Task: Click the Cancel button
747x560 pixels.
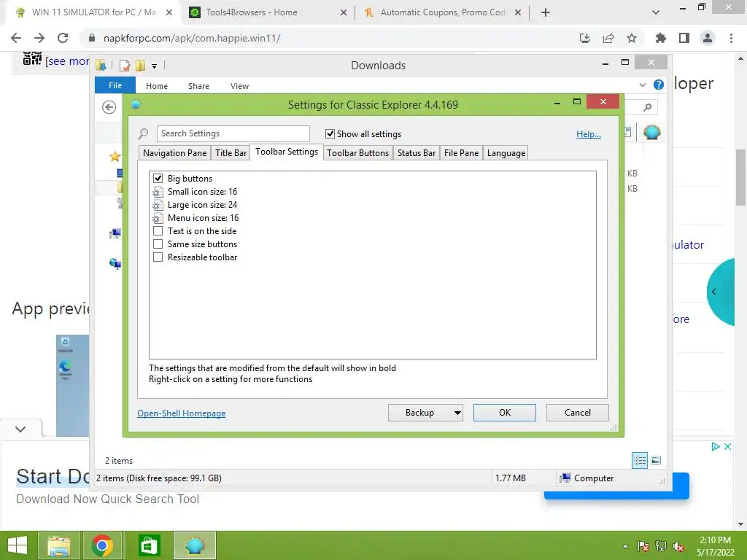Action: pyautogui.click(x=578, y=413)
